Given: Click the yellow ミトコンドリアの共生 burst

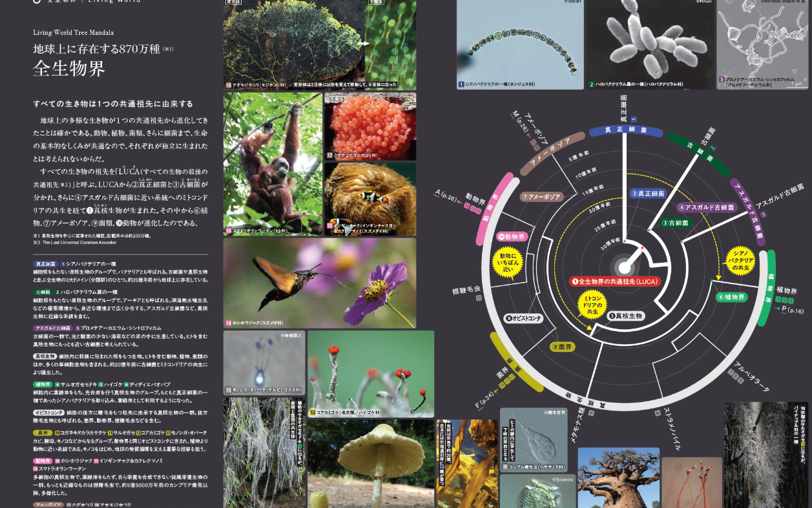Looking at the screenshot, I should 593,306.
